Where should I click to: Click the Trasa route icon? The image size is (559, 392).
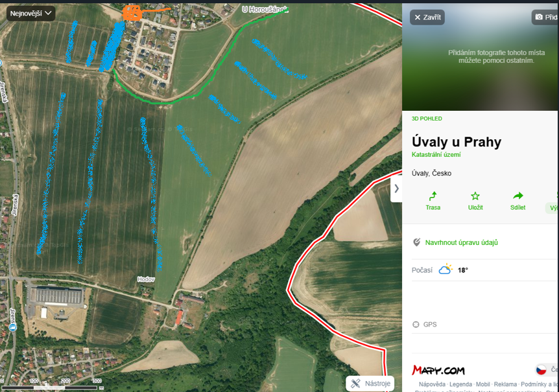point(433,196)
